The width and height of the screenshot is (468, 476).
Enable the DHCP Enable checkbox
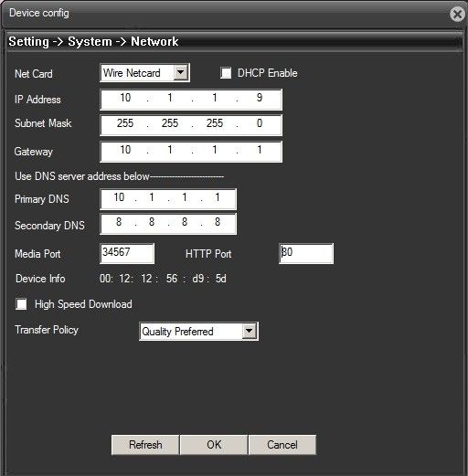tap(226, 73)
